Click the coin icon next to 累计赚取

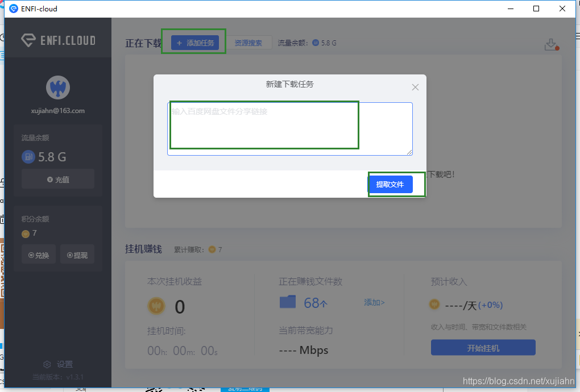212,249
